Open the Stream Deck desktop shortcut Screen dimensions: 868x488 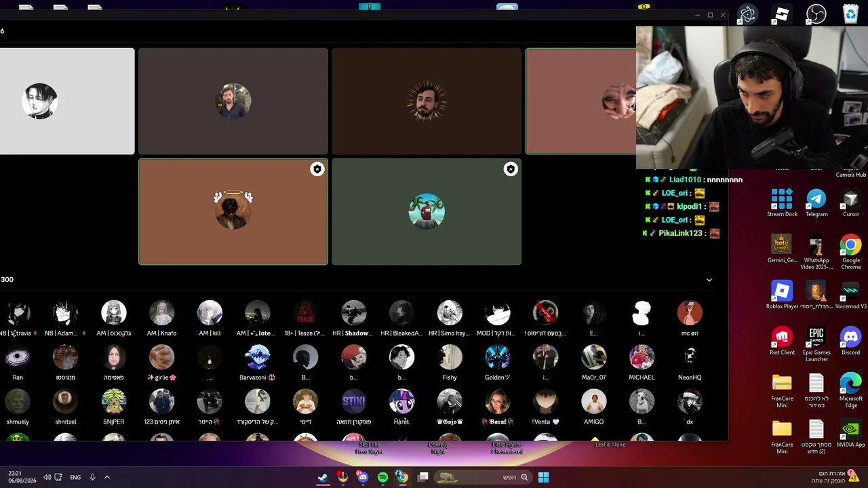[782, 203]
